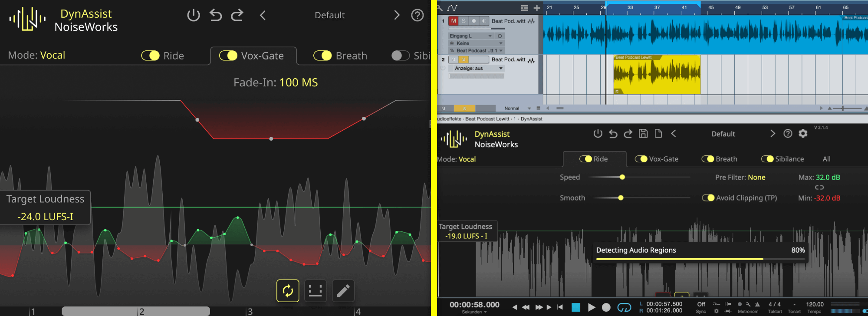
Task: Open the Eingang L input dropdown
Action: 471,36
